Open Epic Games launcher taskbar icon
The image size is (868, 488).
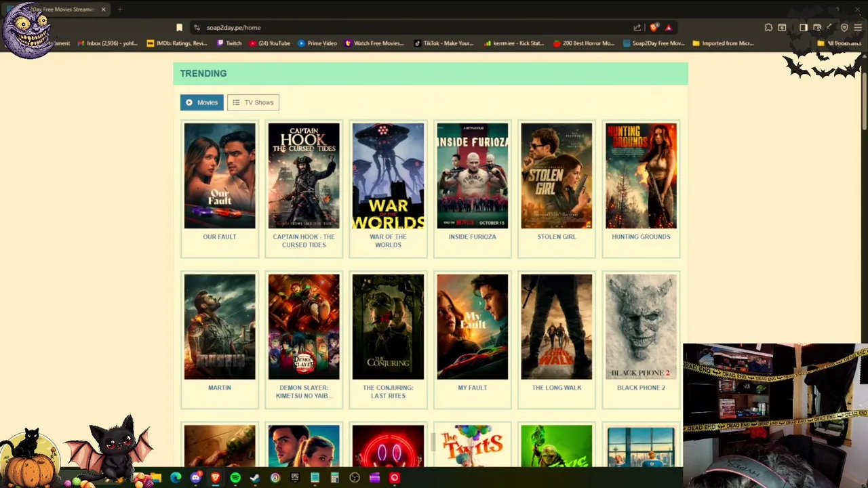coord(295,478)
